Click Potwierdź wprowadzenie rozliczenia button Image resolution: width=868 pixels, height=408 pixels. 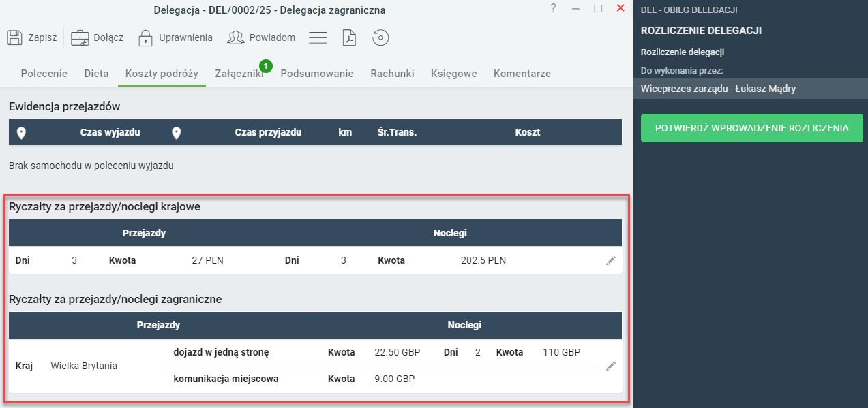click(x=752, y=128)
